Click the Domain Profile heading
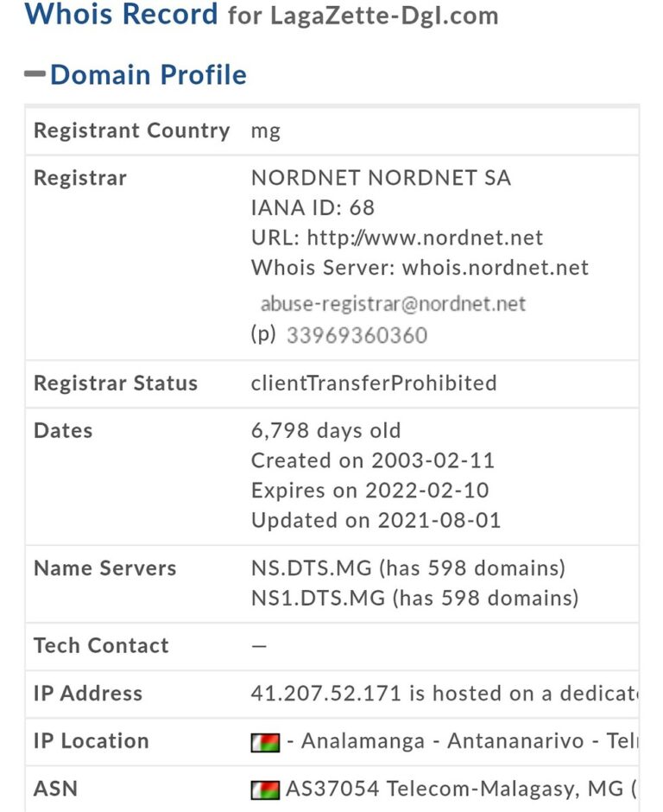Viewport: 663px width, 812px height. (148, 74)
